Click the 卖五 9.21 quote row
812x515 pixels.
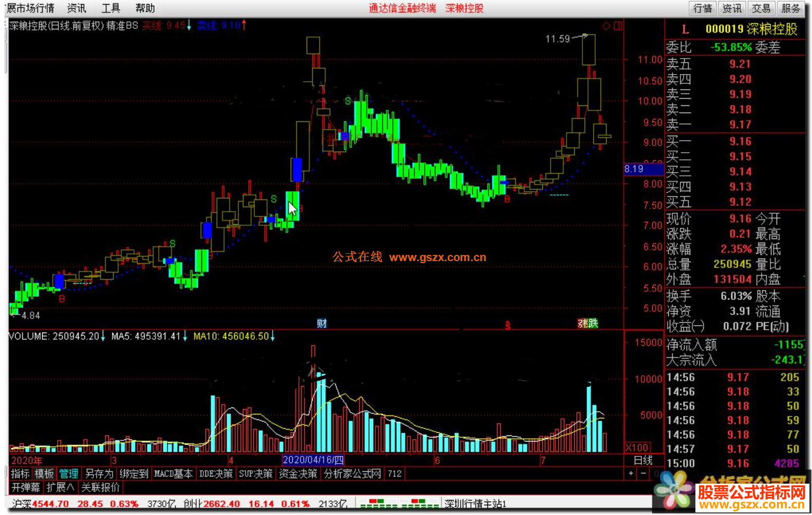tap(735, 64)
